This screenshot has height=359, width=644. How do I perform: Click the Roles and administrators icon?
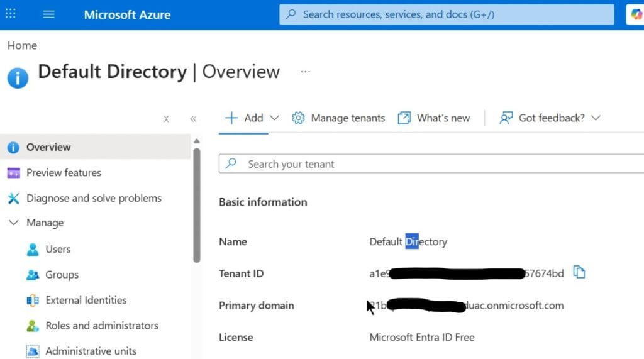(x=33, y=326)
